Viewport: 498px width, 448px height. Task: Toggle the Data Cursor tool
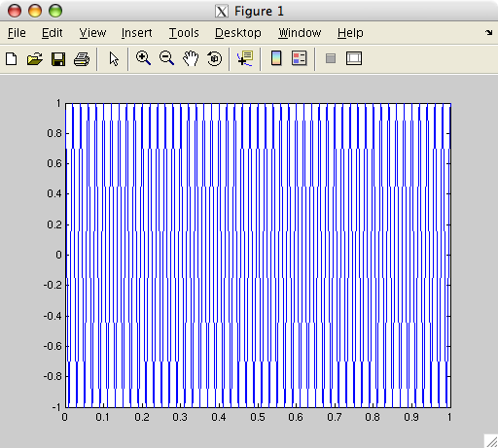[245, 58]
